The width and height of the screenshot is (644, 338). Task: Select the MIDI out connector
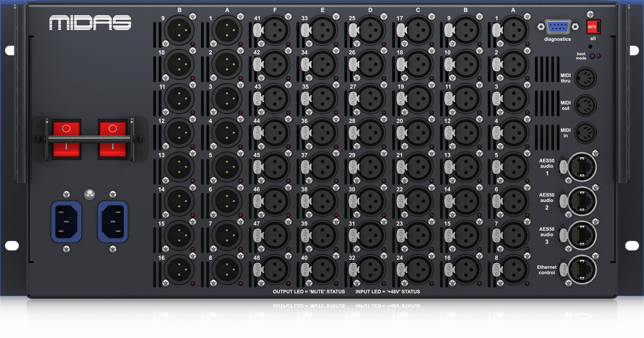click(586, 105)
